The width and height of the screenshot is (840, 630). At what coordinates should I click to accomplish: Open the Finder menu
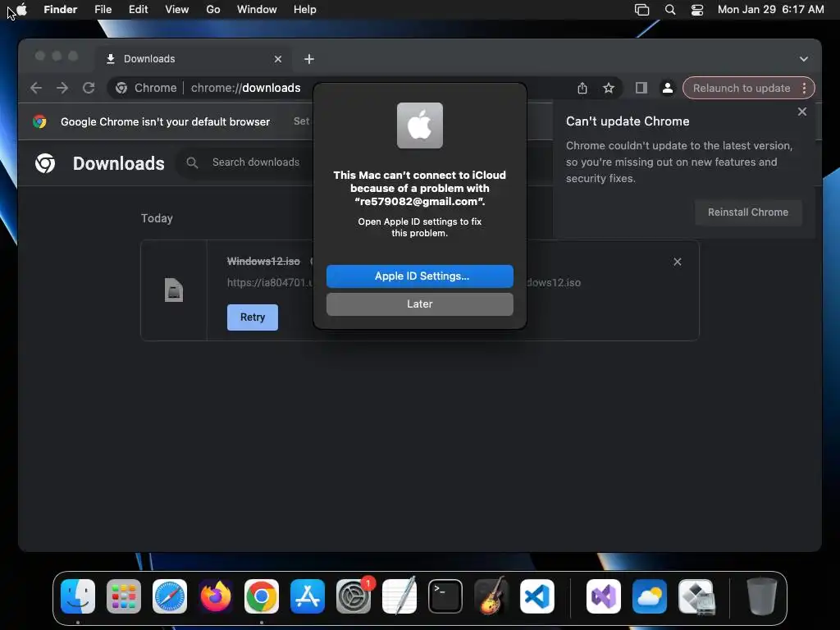point(61,10)
